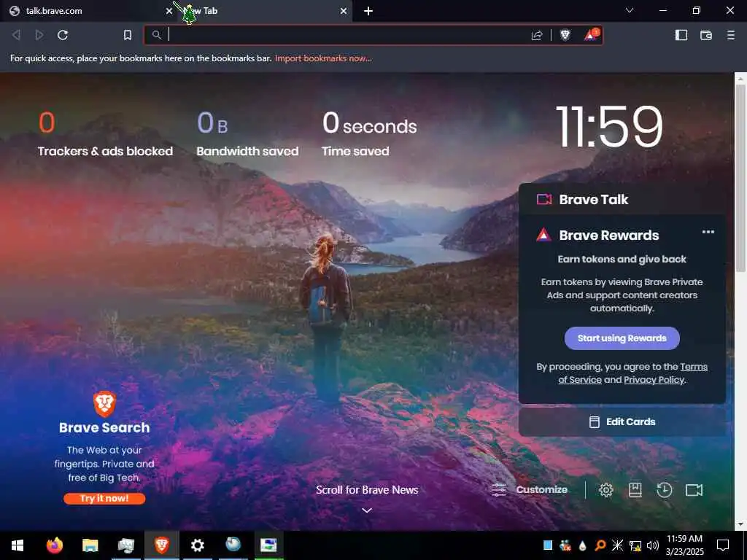The image size is (747, 560).
Task: Click the Trackers & ads blocked stat
Action: click(x=105, y=133)
